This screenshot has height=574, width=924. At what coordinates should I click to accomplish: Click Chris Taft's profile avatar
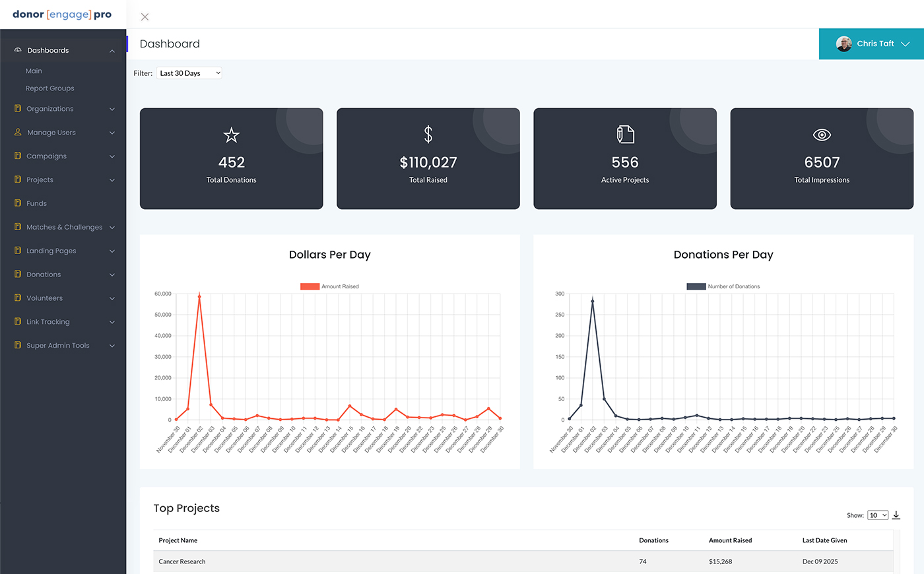(x=843, y=44)
